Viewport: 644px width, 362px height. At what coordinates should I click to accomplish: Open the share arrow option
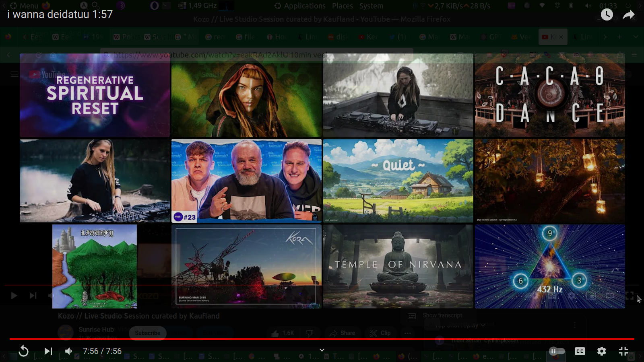[x=628, y=15]
